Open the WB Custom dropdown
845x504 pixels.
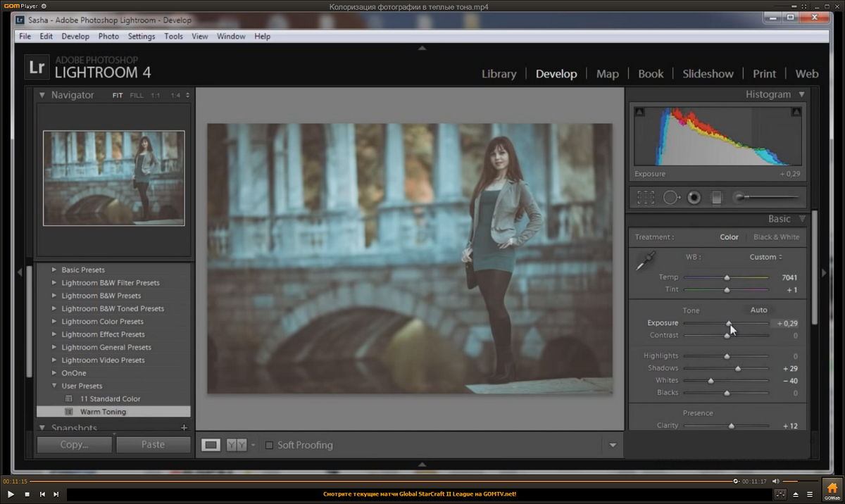(x=765, y=257)
